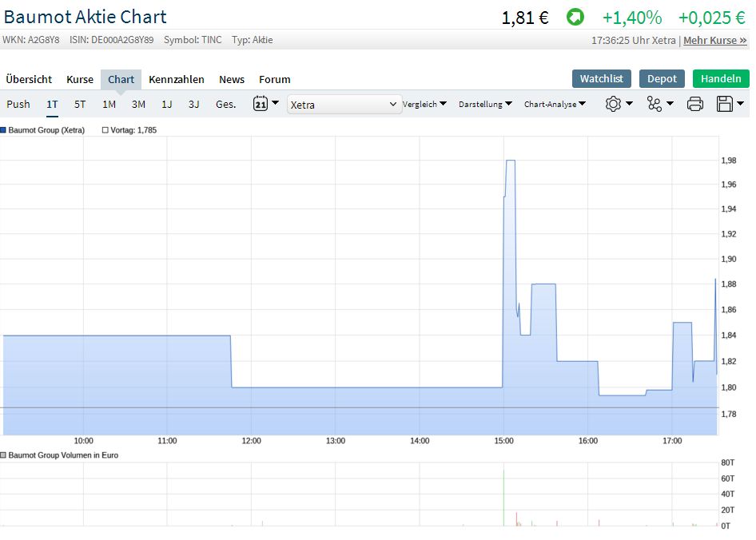
Task: Expand arrow next to share icon
Action: pos(670,103)
